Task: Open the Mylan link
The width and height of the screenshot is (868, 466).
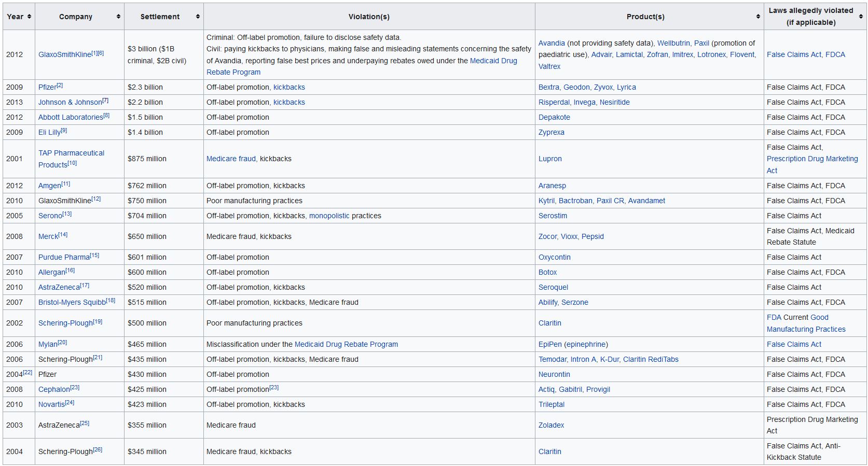Action: coord(48,344)
